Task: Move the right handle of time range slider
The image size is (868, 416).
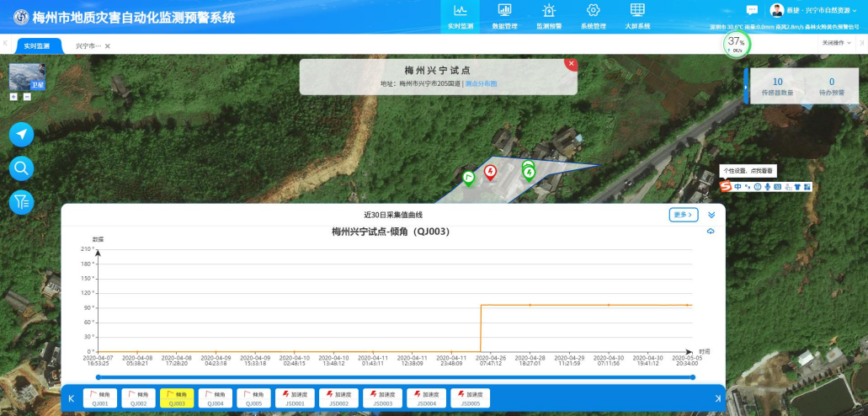Action: (x=693, y=377)
